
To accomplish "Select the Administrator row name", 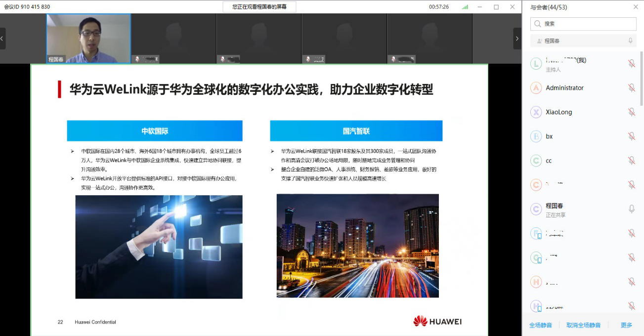I will click(564, 88).
